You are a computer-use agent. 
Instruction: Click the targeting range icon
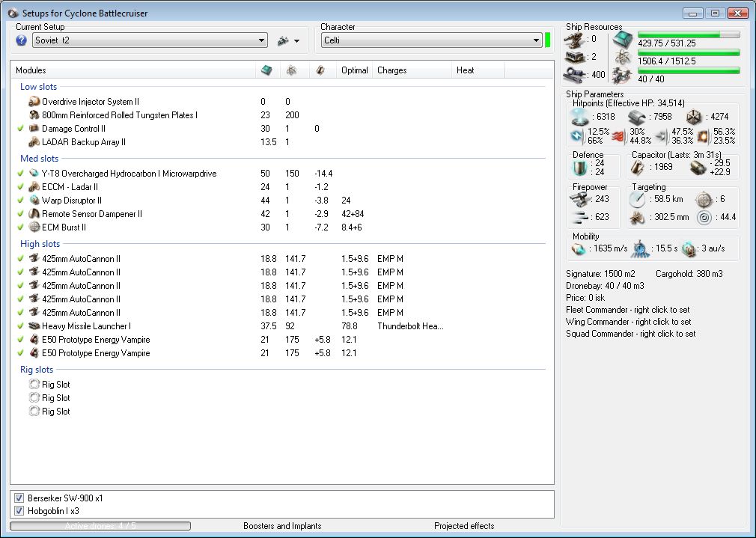636,199
